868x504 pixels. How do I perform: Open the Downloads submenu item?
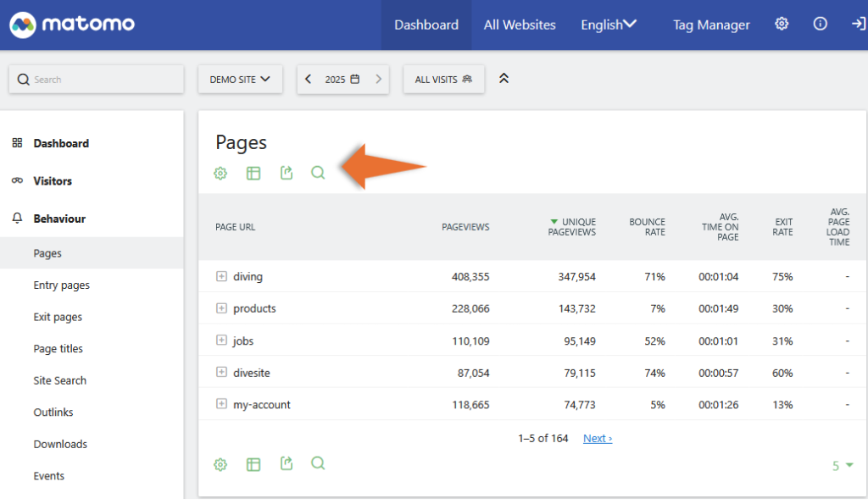pos(60,444)
